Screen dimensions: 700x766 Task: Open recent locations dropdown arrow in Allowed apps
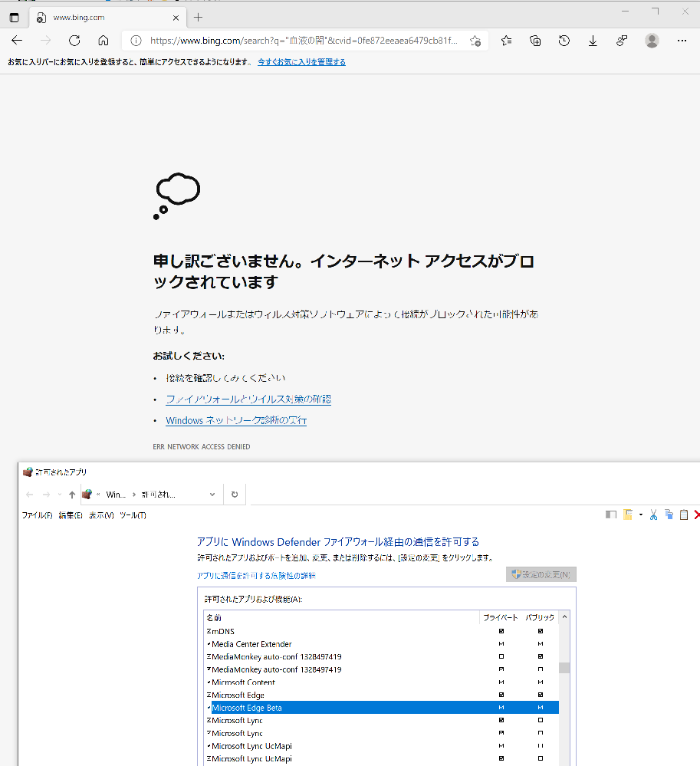(x=60, y=495)
